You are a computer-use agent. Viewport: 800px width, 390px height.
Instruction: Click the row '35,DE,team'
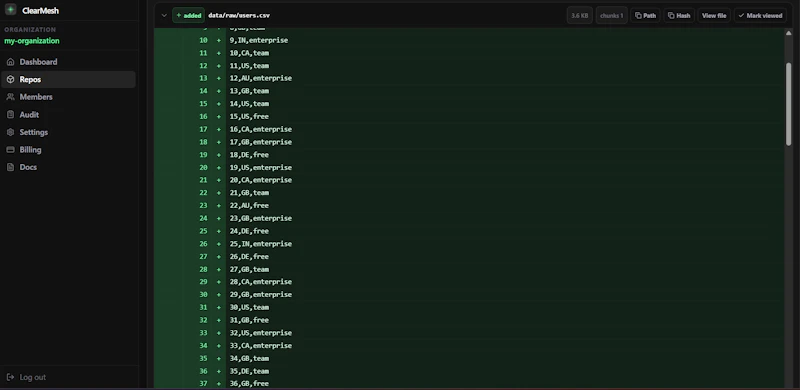tap(469, 371)
